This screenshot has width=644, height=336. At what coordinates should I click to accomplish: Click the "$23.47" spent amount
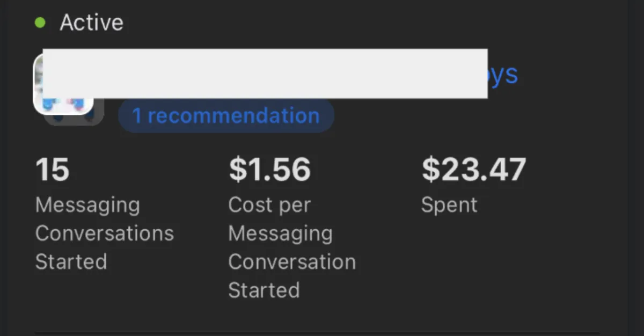pyautogui.click(x=474, y=169)
